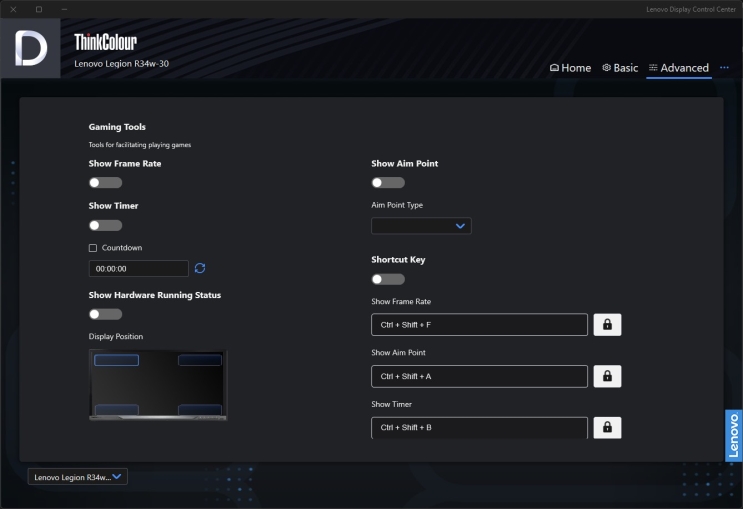
Task: Switch on the Show Aim Point toggle
Action: 388,183
